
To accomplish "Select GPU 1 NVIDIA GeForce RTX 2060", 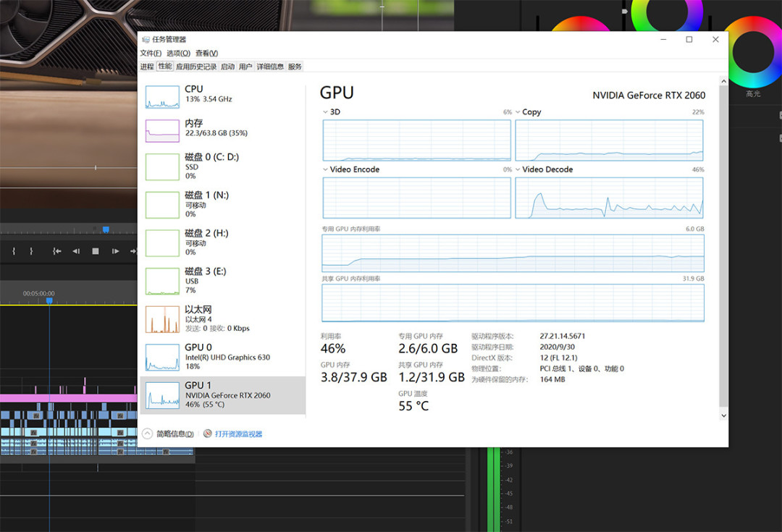I will 222,395.
